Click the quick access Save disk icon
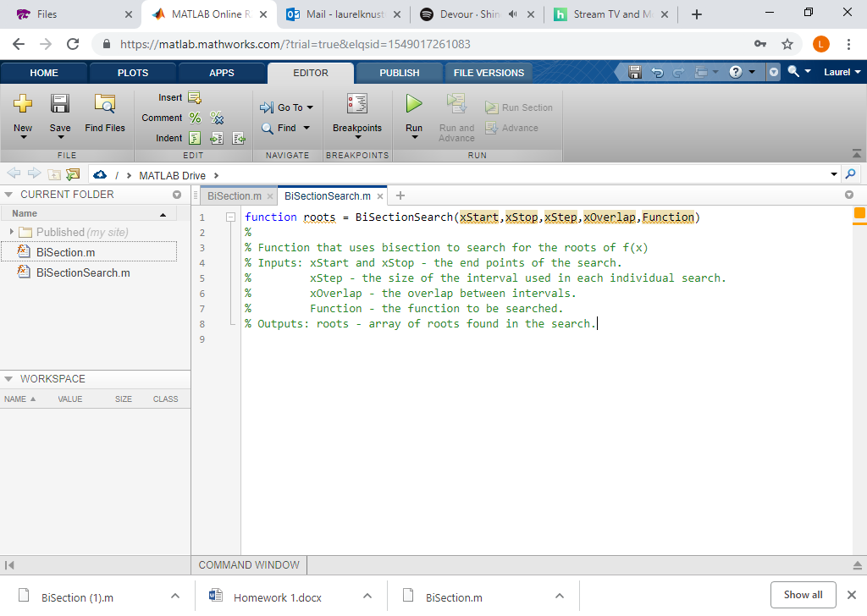The height and width of the screenshot is (616, 867). [x=635, y=73]
